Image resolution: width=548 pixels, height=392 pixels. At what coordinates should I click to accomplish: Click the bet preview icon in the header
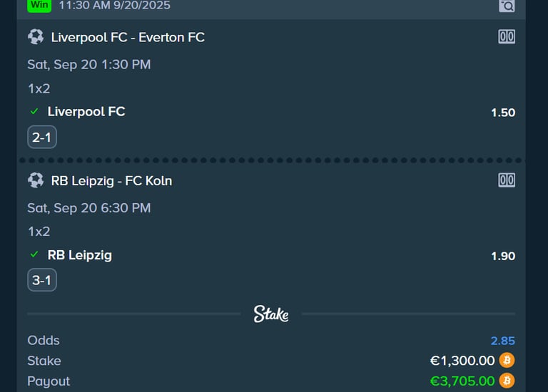[506, 6]
